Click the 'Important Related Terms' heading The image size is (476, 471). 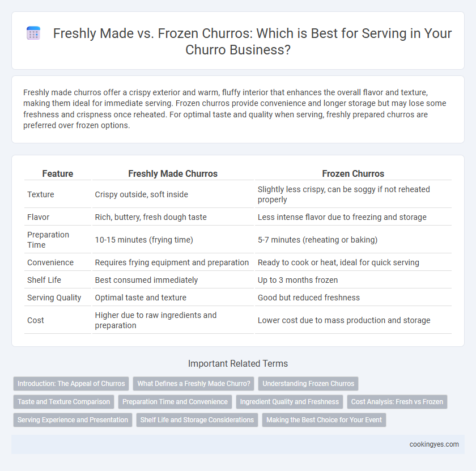pos(238,363)
